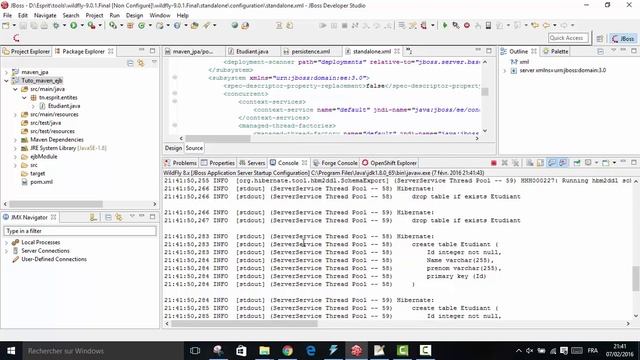Switch to the Design tab of editor
Screen dimensions: 640x360
[173, 148]
